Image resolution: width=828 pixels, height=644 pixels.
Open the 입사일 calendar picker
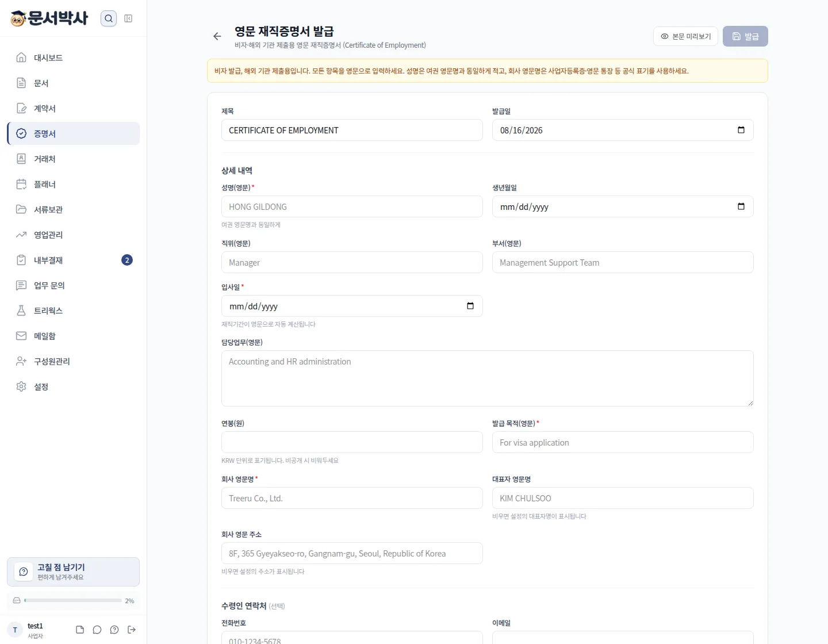coord(470,306)
